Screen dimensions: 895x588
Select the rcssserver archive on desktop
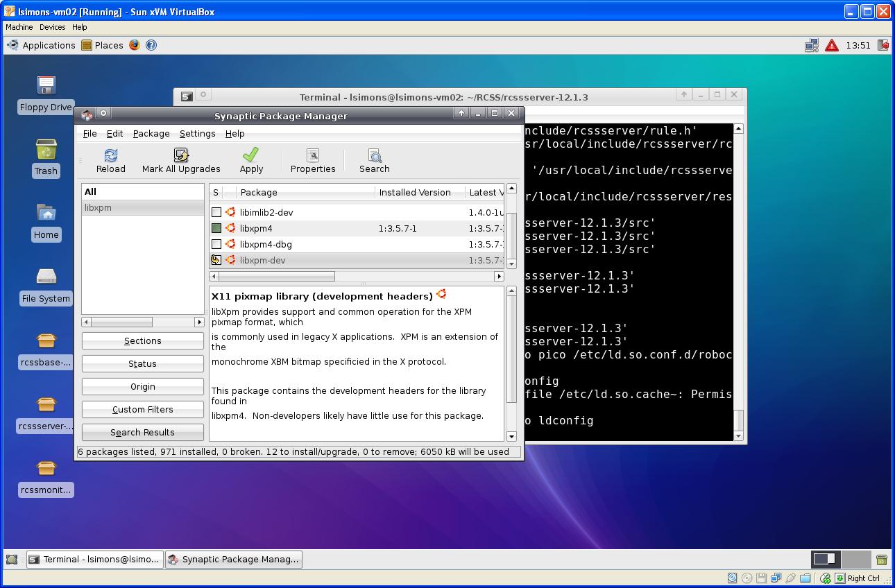(x=46, y=404)
